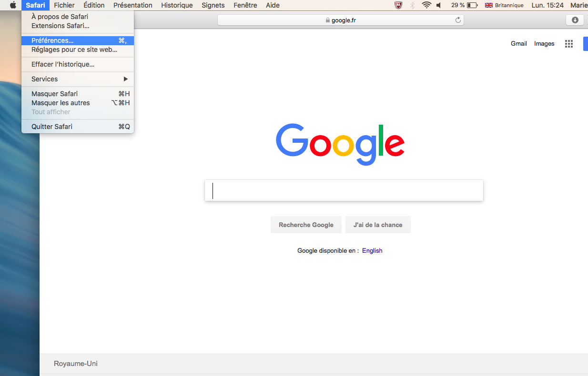Choose Effacer l'historique… menu item

click(x=63, y=64)
